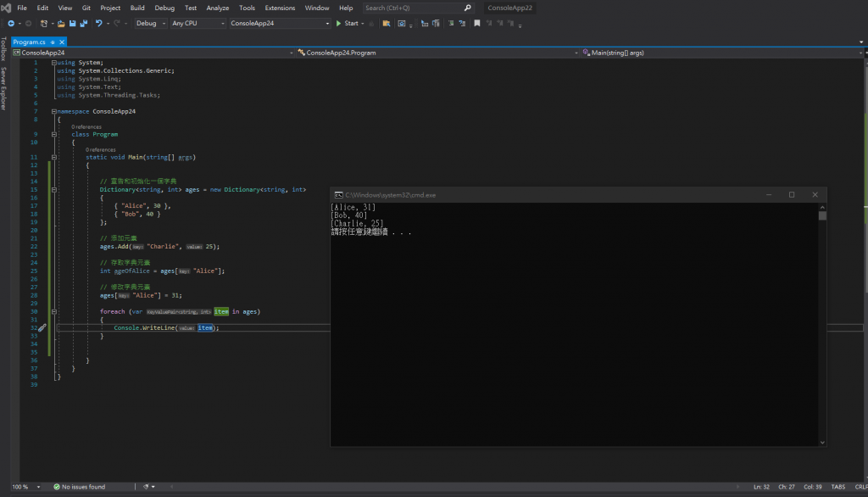868x497 pixels.
Task: Open the Help menu
Action: (346, 8)
